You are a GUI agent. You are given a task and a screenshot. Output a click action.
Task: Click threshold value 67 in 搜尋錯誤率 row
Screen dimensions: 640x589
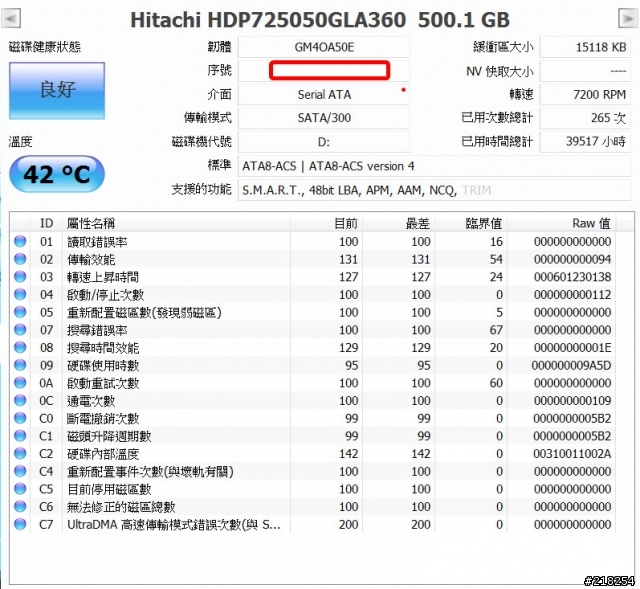(x=496, y=330)
